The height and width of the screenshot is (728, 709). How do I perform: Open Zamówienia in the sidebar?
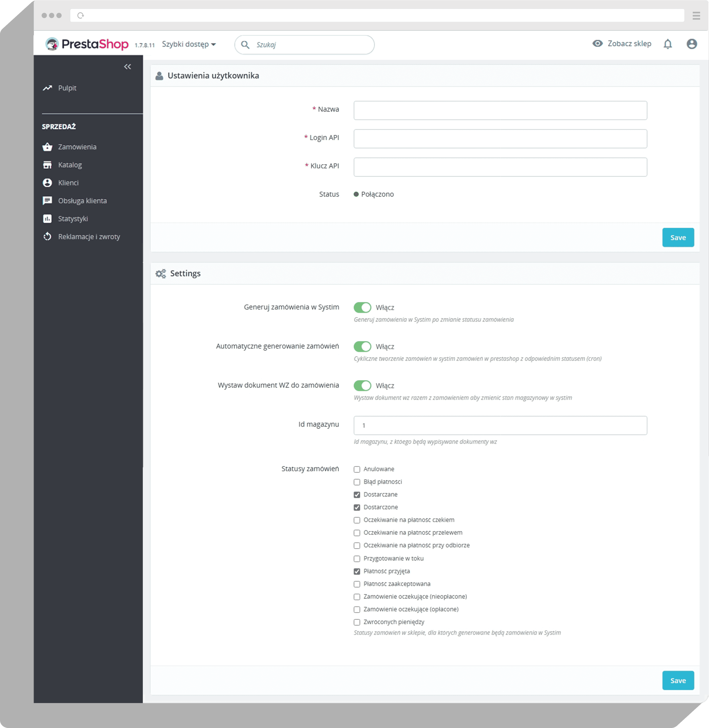coord(77,147)
